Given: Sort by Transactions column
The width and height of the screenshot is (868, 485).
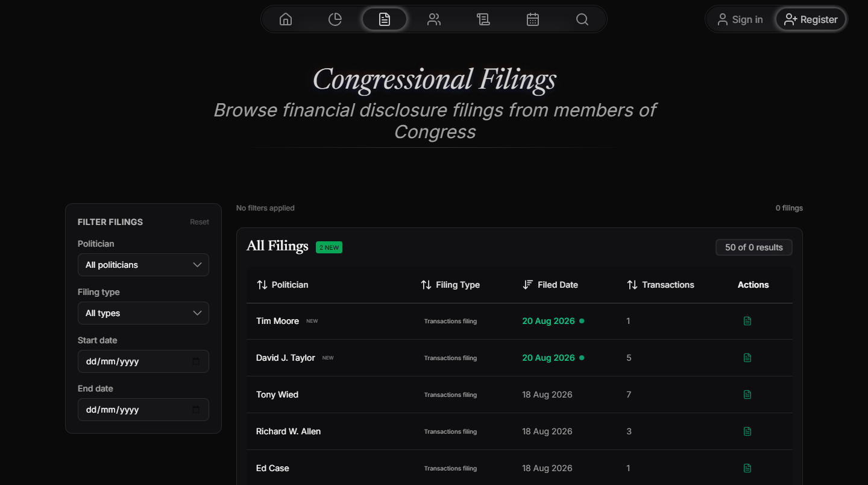Looking at the screenshot, I should click(x=660, y=285).
